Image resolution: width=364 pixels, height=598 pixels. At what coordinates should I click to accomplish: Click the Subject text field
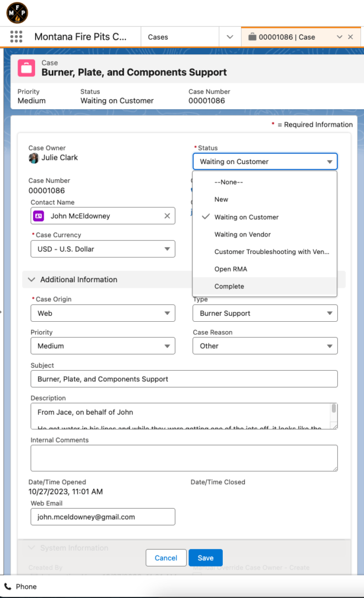point(184,379)
